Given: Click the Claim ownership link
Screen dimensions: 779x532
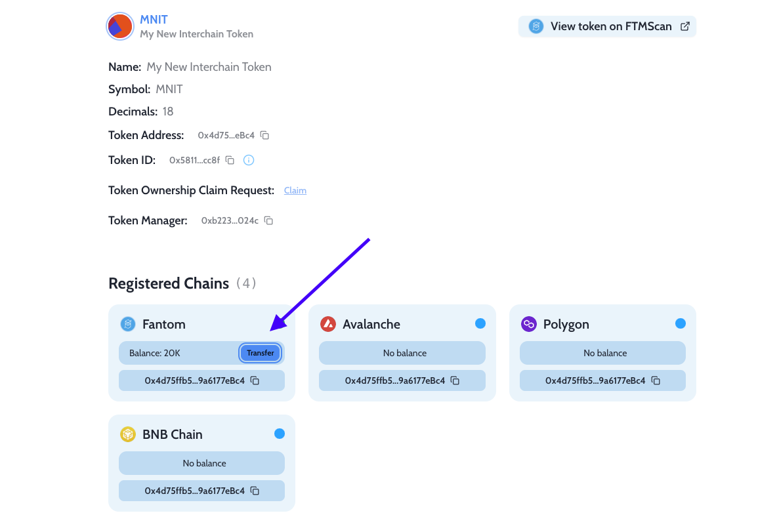Looking at the screenshot, I should 295,190.
